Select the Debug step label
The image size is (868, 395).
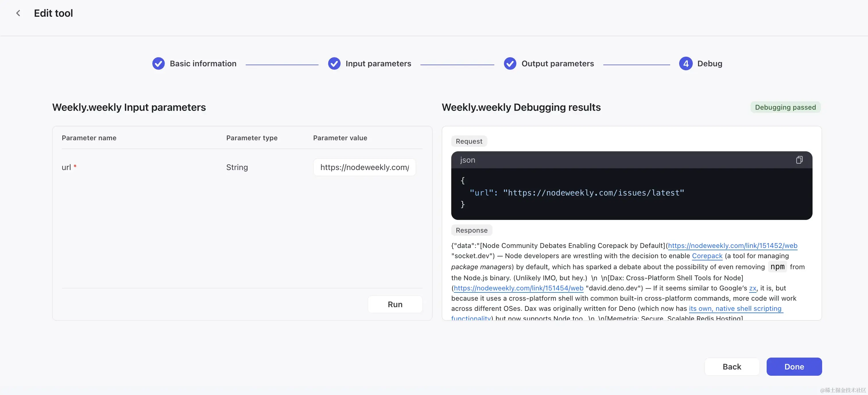[x=710, y=63]
